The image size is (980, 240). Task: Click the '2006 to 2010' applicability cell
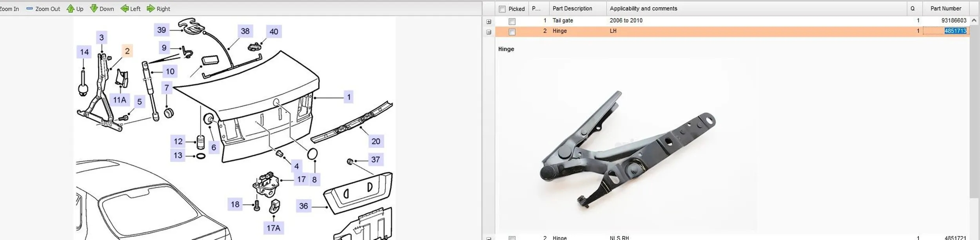pos(626,20)
